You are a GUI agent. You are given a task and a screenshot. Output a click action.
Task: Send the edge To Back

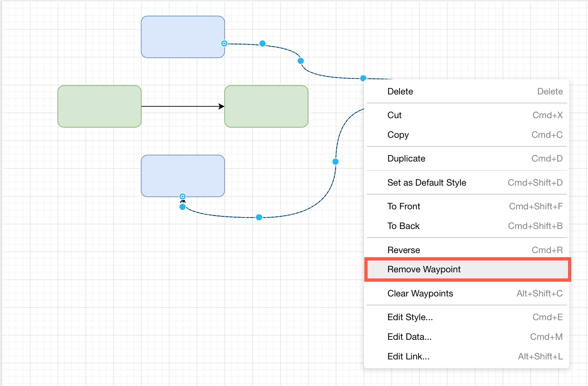(x=403, y=226)
